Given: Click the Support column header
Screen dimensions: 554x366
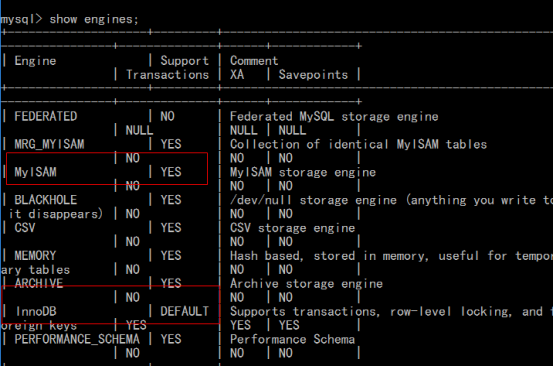Looking at the screenshot, I should (185, 61).
